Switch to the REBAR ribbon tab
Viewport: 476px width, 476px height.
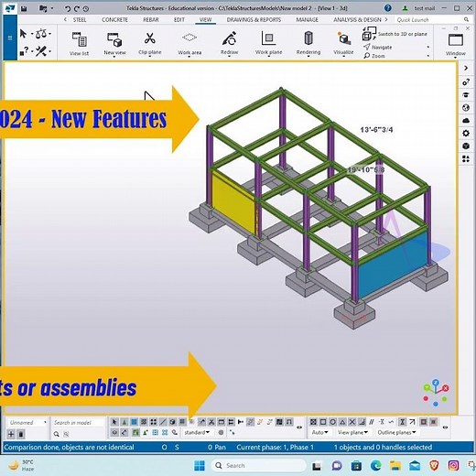click(x=151, y=20)
